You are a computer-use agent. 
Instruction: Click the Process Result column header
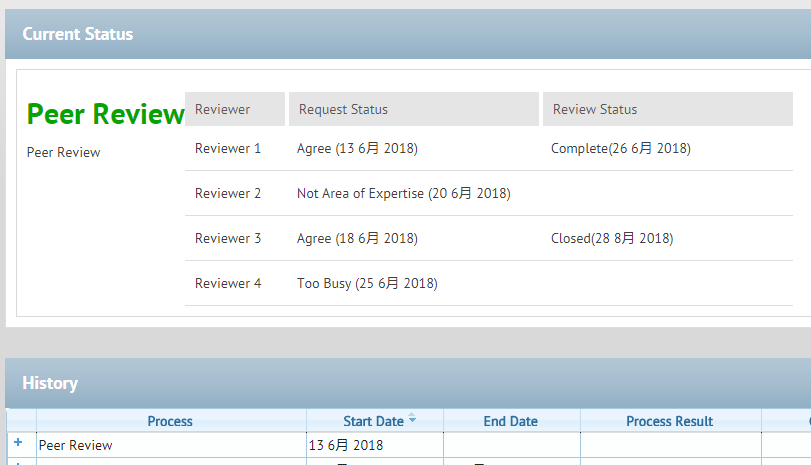pyautogui.click(x=669, y=421)
